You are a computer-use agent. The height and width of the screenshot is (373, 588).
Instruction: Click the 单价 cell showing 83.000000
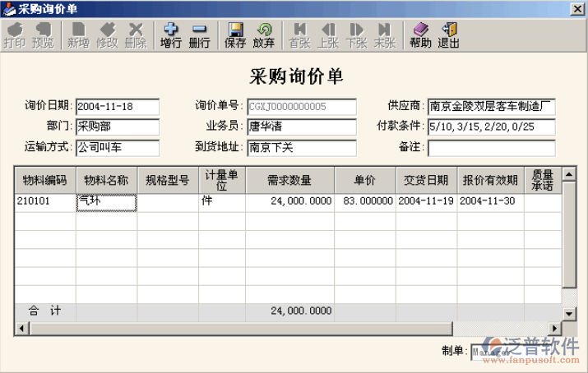click(x=364, y=200)
